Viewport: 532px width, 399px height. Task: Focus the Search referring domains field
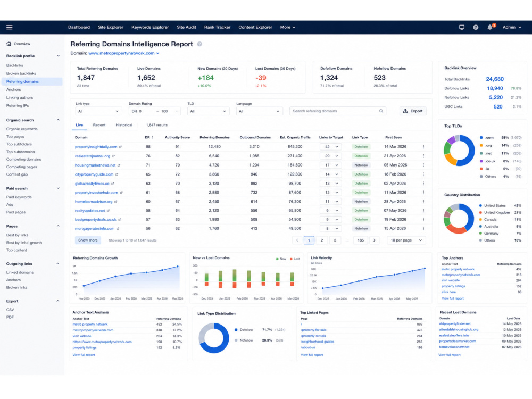coord(338,111)
